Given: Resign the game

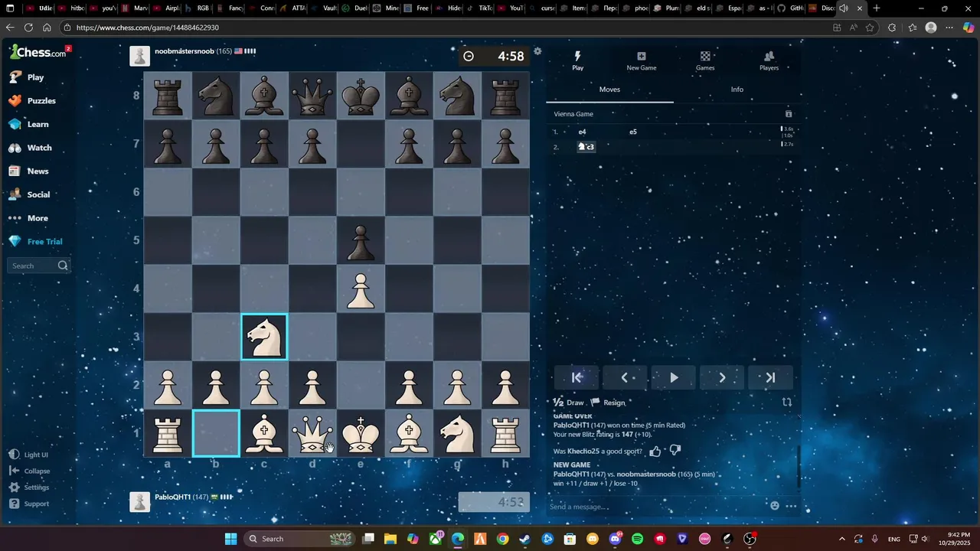Looking at the screenshot, I should click(609, 403).
